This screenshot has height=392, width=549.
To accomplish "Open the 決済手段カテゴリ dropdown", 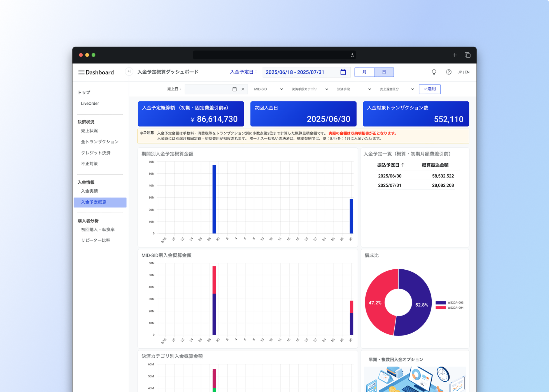I will pyautogui.click(x=310, y=89).
